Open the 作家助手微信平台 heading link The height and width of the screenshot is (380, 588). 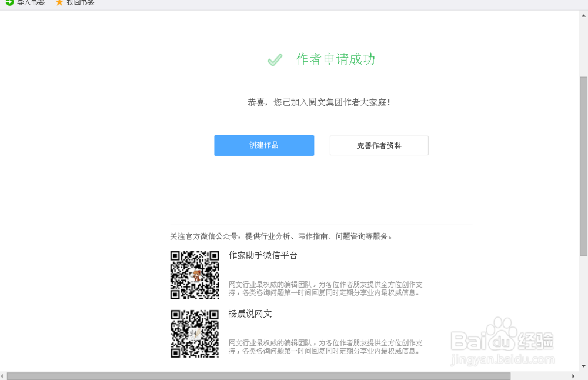pyautogui.click(x=262, y=256)
